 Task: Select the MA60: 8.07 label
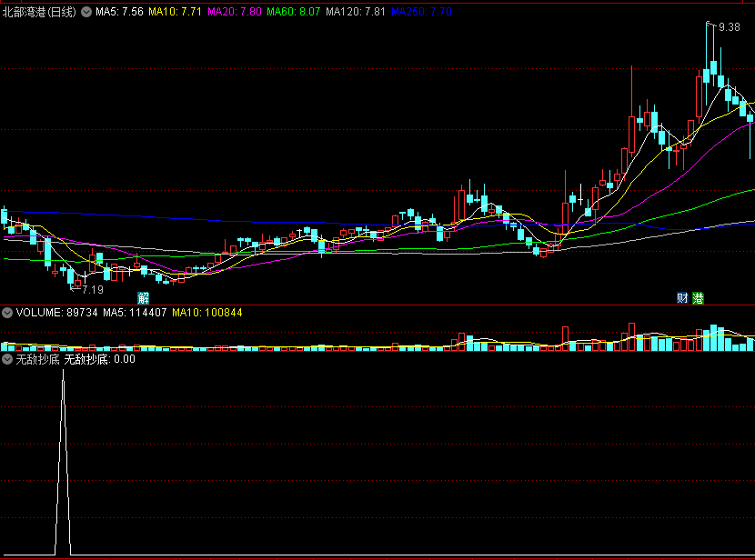pyautogui.click(x=294, y=12)
